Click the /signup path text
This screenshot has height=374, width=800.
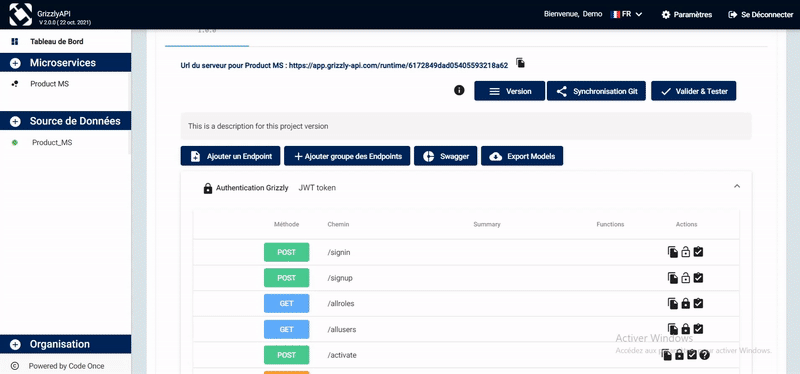pyautogui.click(x=340, y=278)
